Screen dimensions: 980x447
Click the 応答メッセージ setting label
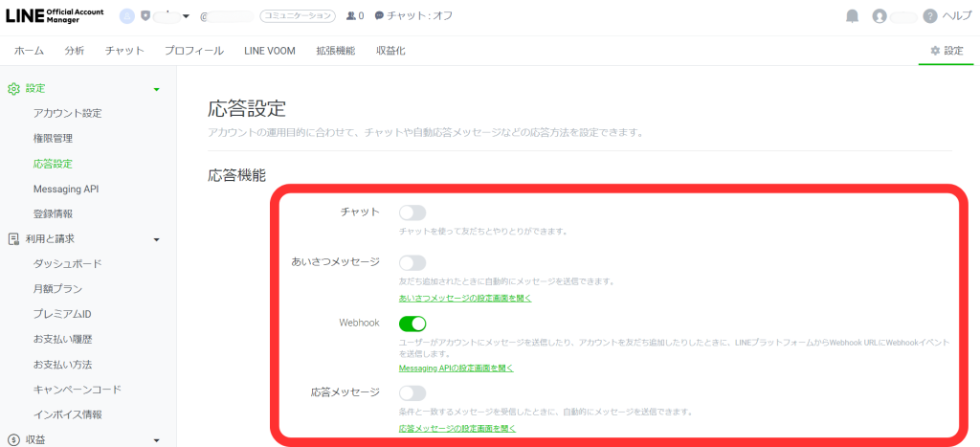click(345, 392)
